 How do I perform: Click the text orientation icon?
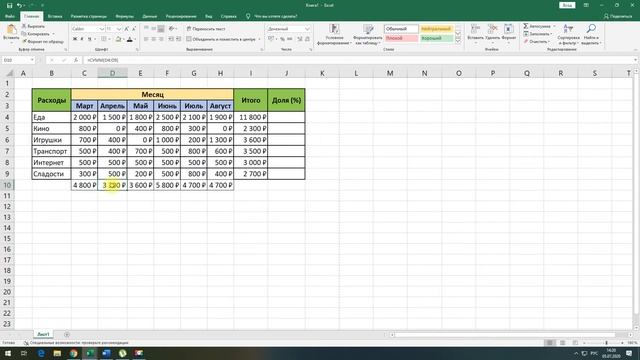171,29
